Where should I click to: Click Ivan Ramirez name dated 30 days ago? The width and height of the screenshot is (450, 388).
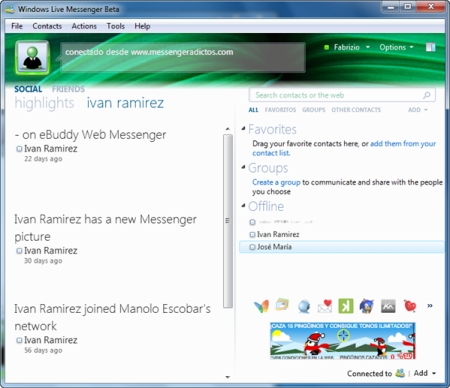(51, 251)
